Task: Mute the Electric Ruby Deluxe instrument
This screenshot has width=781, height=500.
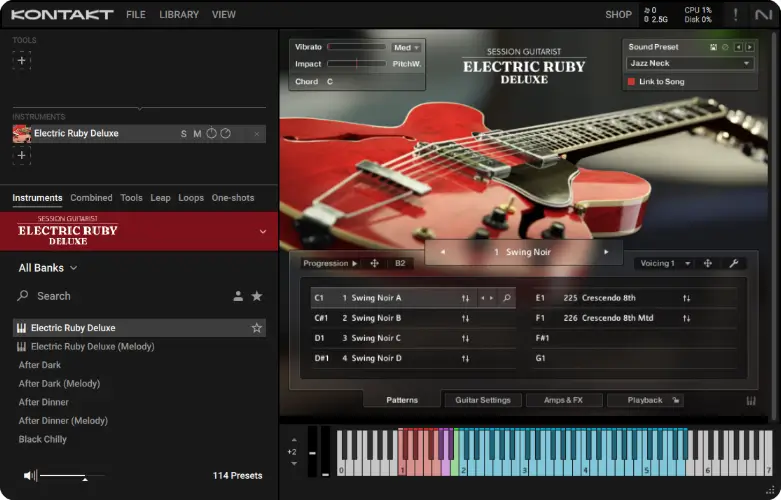Action: (197, 134)
